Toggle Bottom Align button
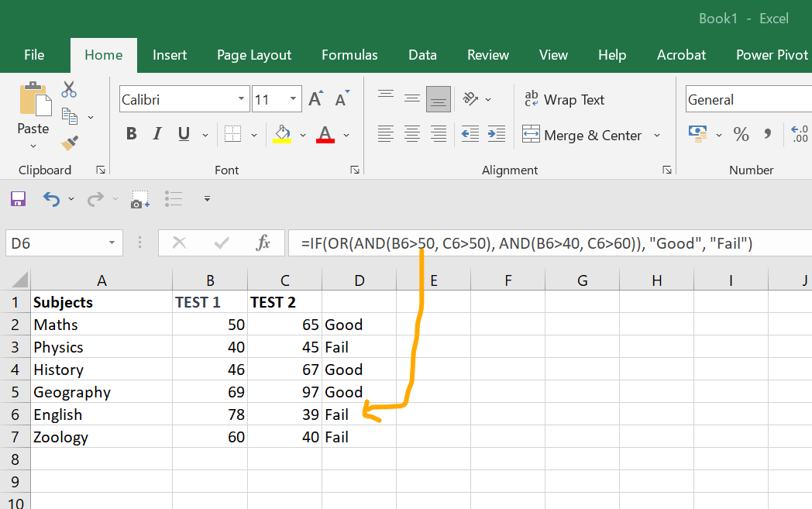 coord(439,99)
